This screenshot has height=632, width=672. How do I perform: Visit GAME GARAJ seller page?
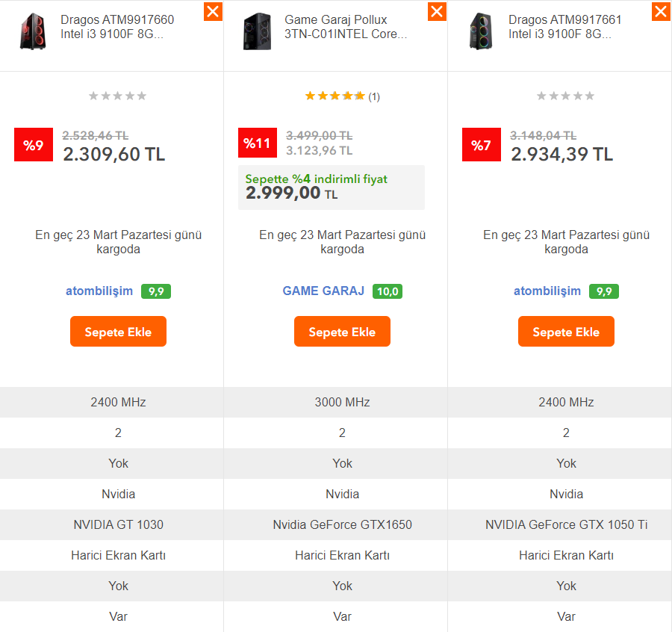[x=323, y=291]
